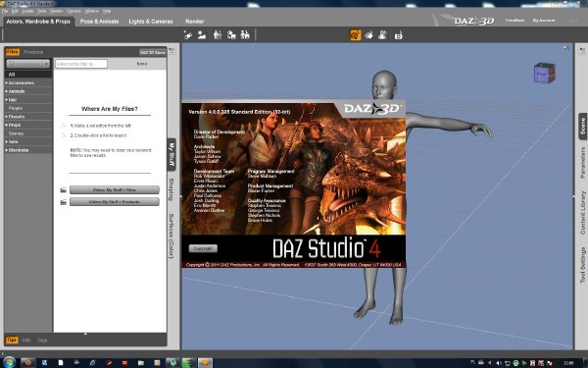The width and height of the screenshot is (588, 368).
Task: Click the Copyright button on the splash screen
Action: pos(203,248)
